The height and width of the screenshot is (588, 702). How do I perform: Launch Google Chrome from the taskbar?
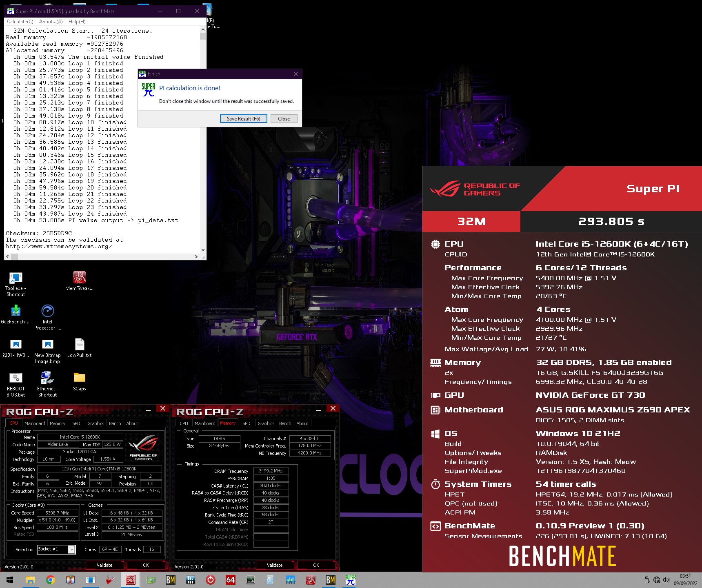(50, 580)
